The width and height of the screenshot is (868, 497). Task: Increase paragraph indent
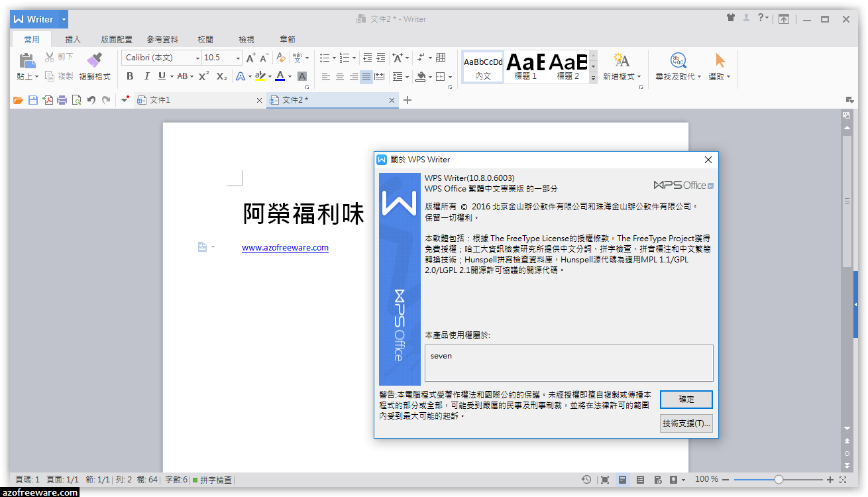[381, 58]
